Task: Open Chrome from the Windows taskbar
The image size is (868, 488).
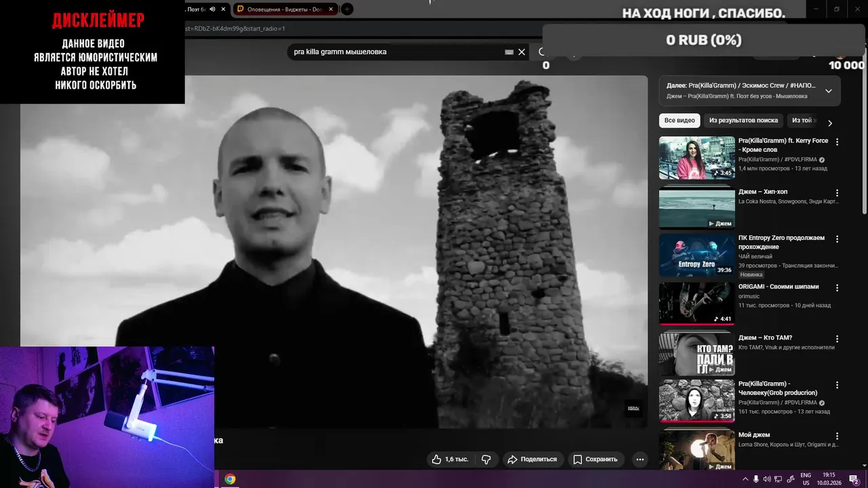Action: tap(230, 479)
